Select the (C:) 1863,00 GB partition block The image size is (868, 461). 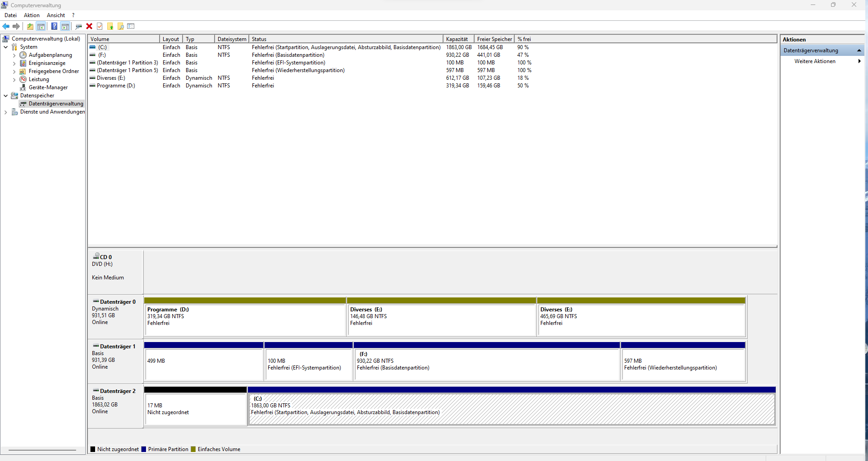pyautogui.click(x=512, y=406)
